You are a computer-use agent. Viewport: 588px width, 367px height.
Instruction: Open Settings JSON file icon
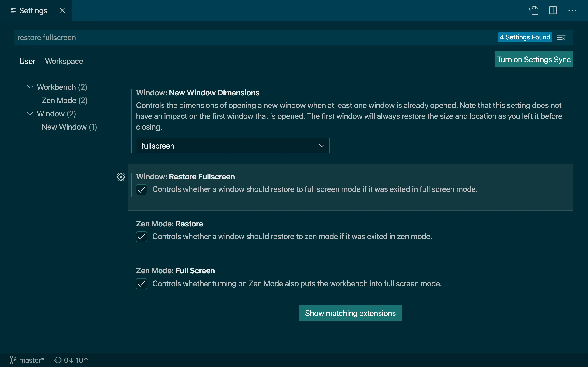point(534,10)
